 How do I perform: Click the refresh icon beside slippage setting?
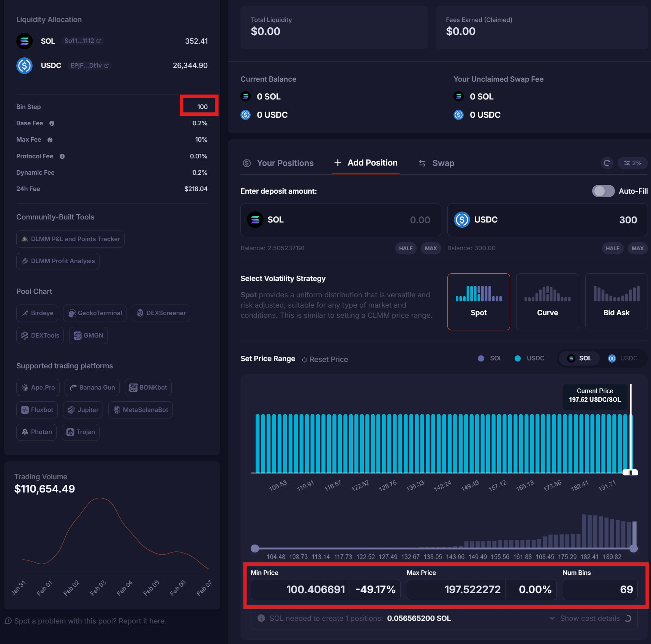[607, 163]
